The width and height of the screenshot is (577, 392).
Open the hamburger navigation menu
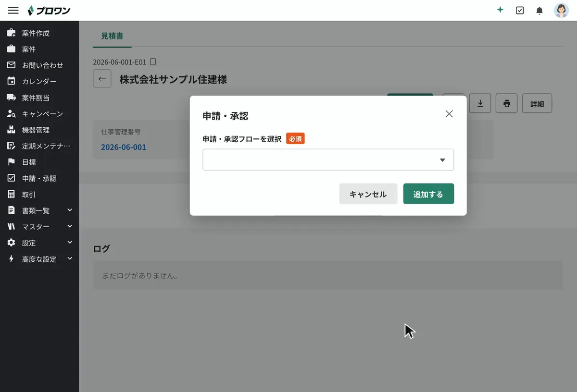(13, 10)
